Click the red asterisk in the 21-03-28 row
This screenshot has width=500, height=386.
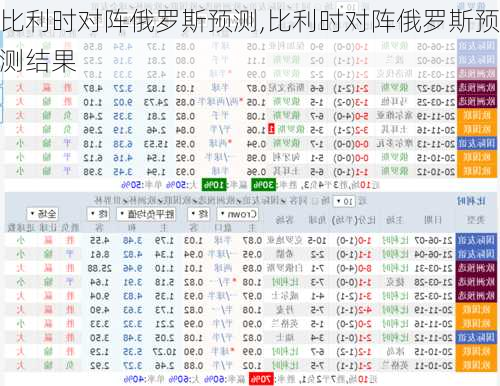[x=235, y=282]
